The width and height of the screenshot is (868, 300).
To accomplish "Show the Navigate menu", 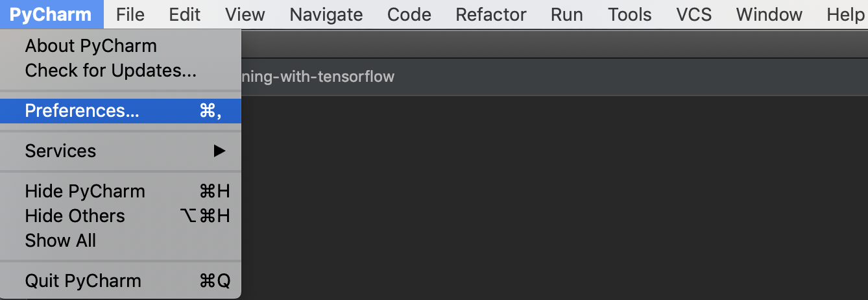I will pyautogui.click(x=326, y=14).
